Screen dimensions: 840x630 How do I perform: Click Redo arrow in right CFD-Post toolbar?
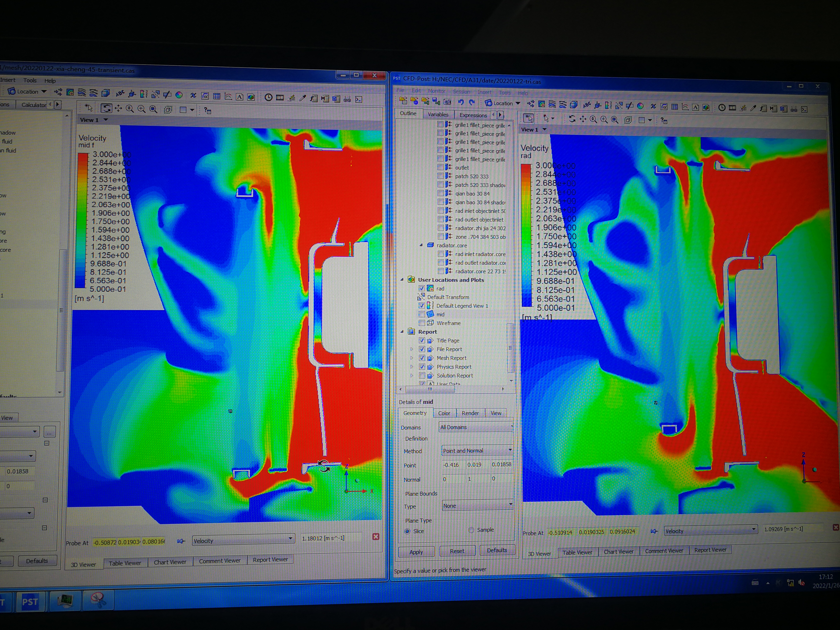(x=472, y=102)
